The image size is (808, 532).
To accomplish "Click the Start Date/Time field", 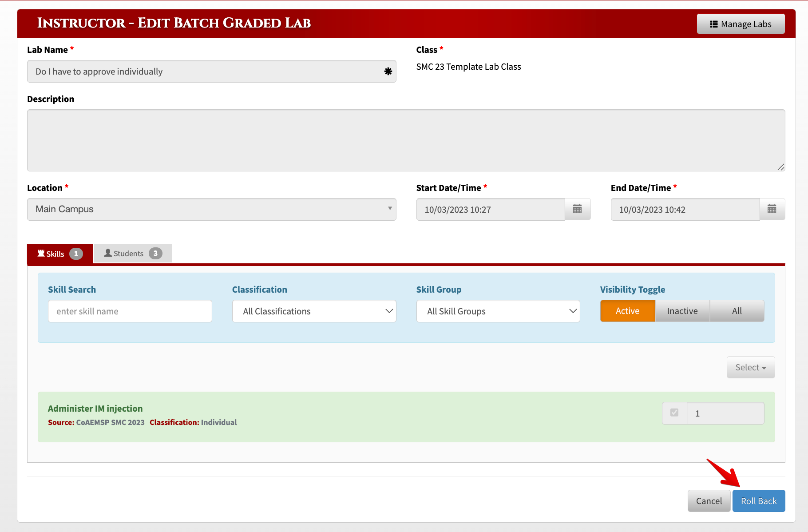I will [x=491, y=209].
